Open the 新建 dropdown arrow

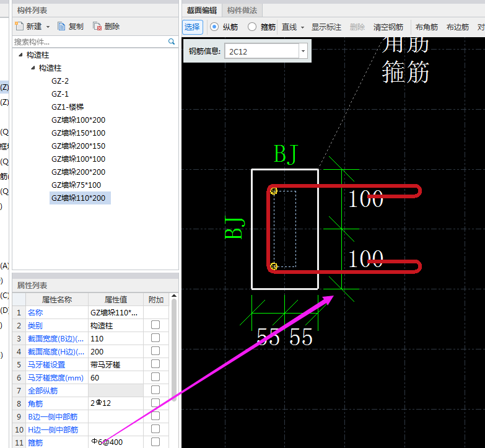click(x=48, y=27)
